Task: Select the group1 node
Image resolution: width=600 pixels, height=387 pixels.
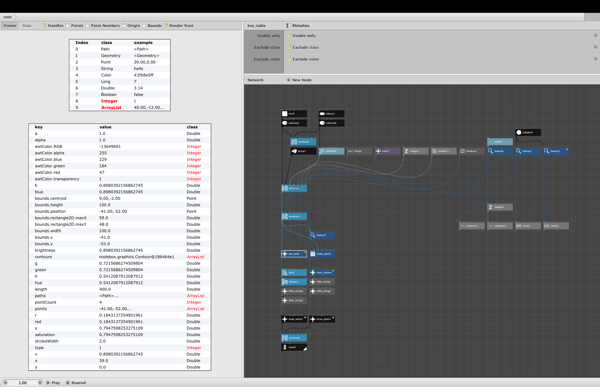Action: 303,151
